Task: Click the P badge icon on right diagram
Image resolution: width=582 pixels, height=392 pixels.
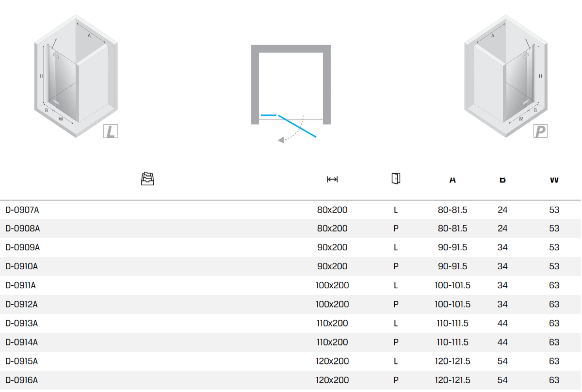Action: (540, 131)
